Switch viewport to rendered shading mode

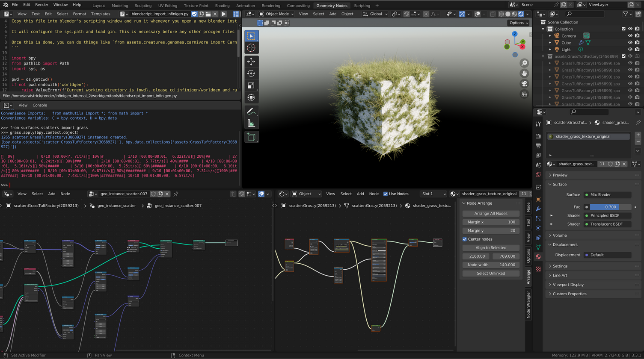point(521,14)
